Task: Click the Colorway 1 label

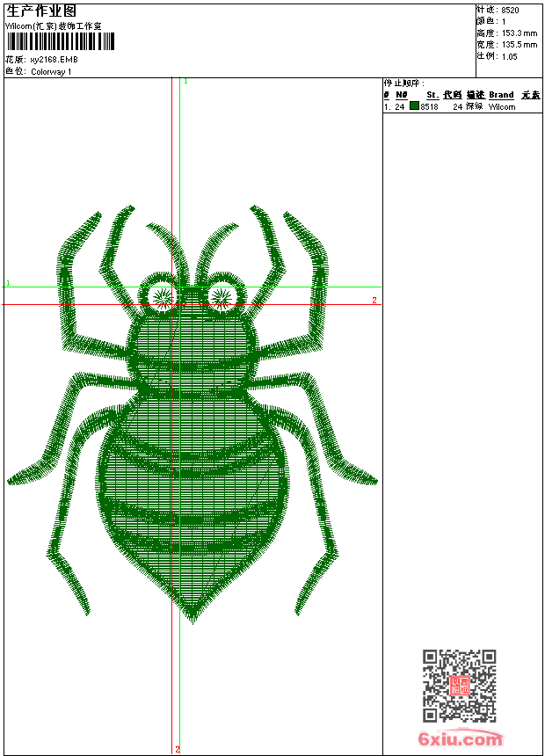Action: 51,72
